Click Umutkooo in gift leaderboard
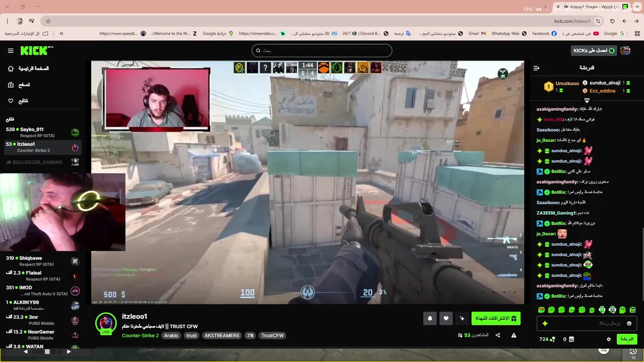Viewport: 644px width, 362px height. [x=567, y=83]
